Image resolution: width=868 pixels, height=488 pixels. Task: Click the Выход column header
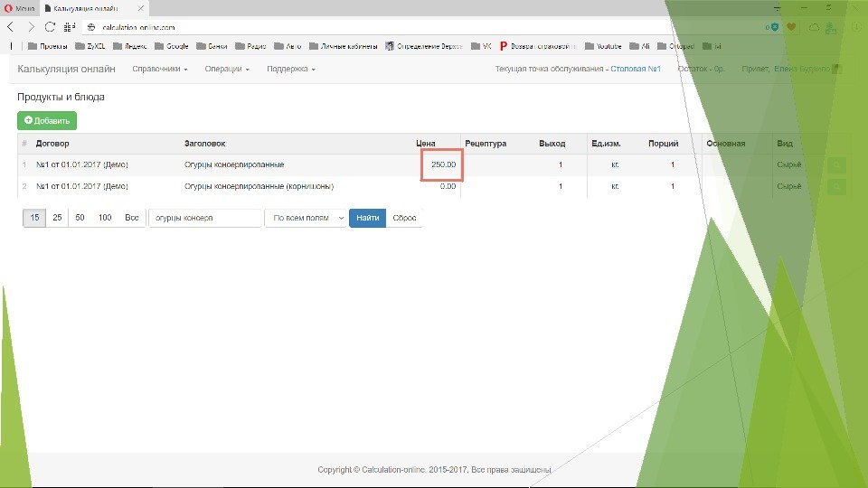pos(552,144)
